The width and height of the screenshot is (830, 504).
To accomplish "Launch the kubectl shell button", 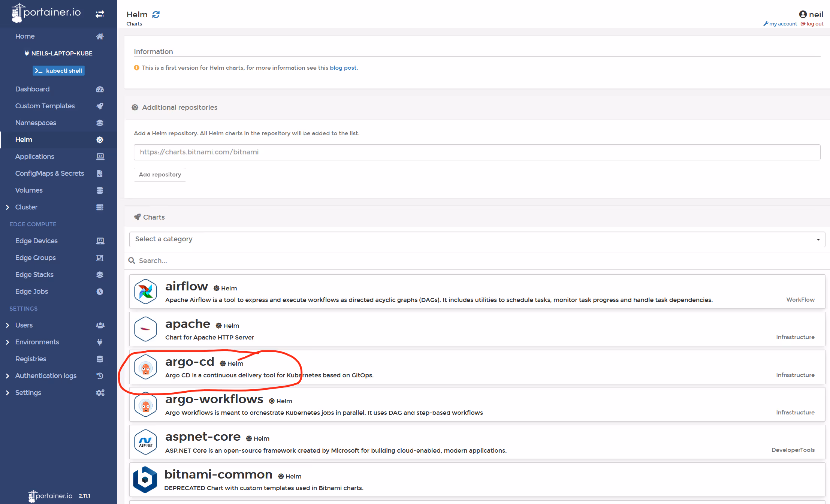I will 58,70.
